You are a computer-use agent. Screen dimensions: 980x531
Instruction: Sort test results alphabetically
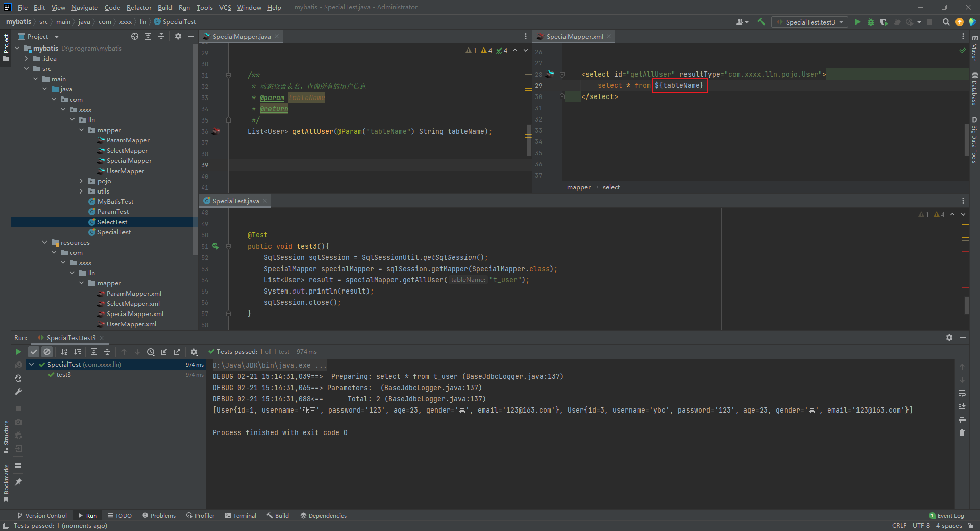coord(64,352)
